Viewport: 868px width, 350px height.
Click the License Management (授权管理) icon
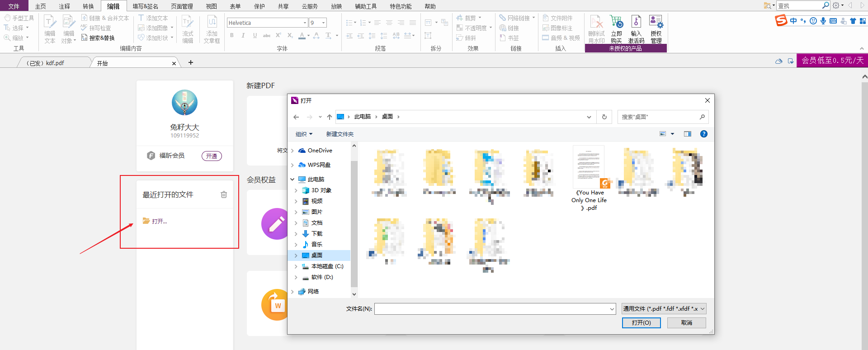[656, 29]
